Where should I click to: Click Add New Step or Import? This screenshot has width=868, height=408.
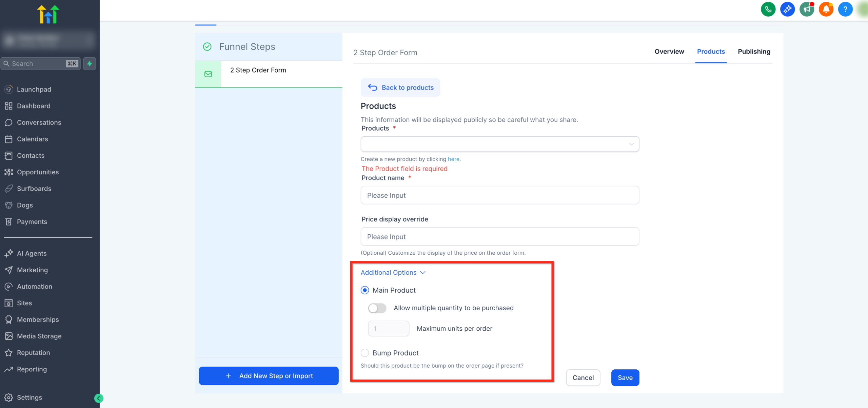268,376
